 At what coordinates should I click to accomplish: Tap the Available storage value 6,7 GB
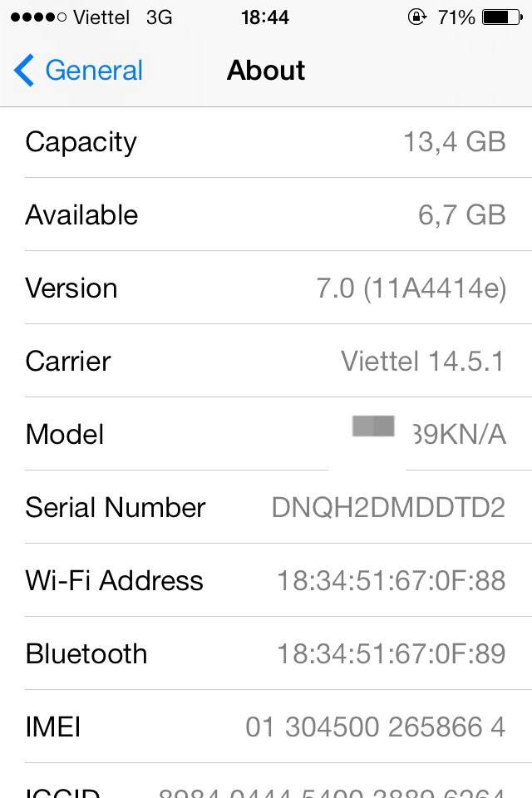point(461,215)
